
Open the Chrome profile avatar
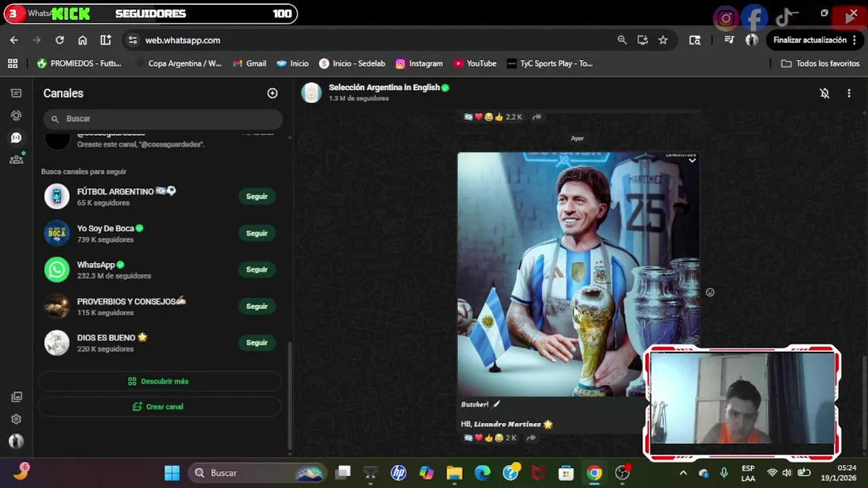pyautogui.click(x=751, y=40)
